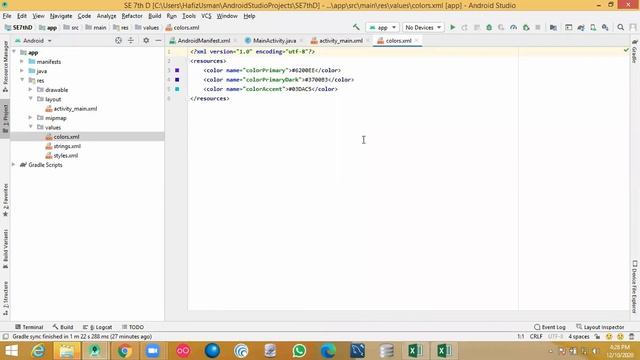Open Zoom from the taskbar
Screen dimensions: 640x360
tap(153, 351)
